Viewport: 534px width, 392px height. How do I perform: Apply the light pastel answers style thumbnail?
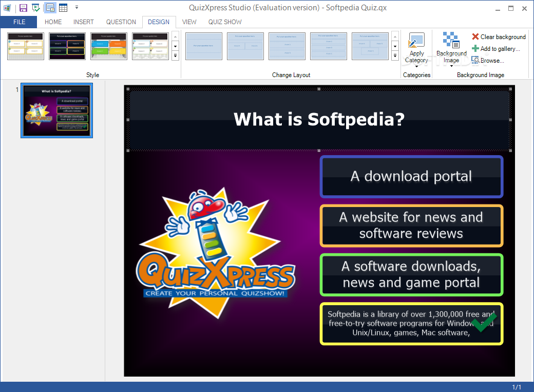point(150,46)
